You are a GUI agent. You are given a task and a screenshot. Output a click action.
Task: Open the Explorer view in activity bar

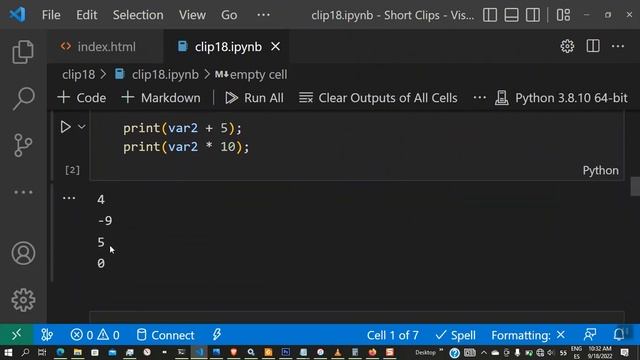coord(23,51)
